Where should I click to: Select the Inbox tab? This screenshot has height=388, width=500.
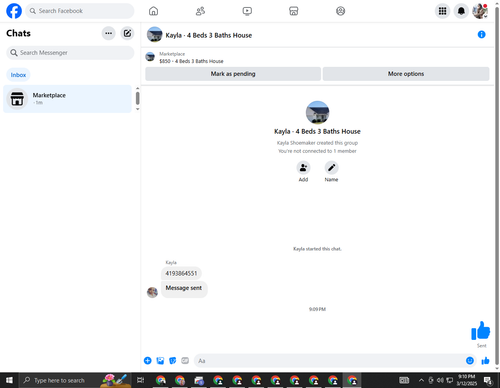[x=18, y=75]
